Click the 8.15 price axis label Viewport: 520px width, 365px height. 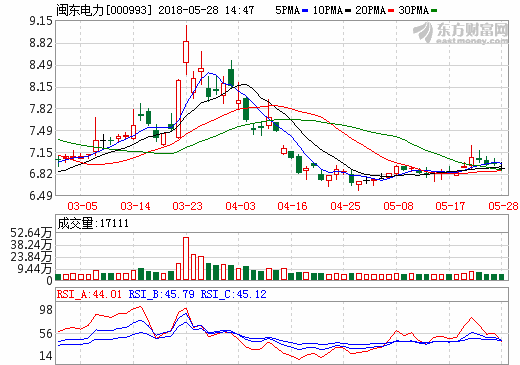click(41, 87)
